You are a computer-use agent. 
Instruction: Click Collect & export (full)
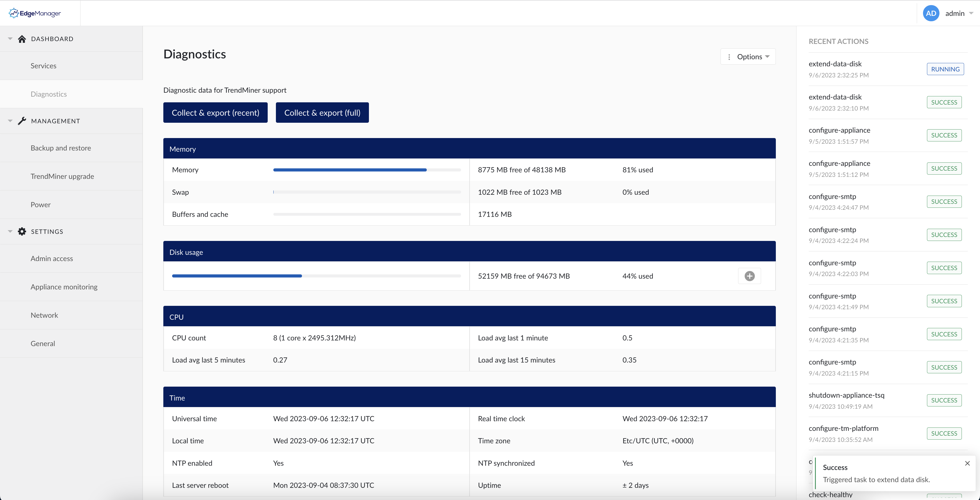(322, 113)
